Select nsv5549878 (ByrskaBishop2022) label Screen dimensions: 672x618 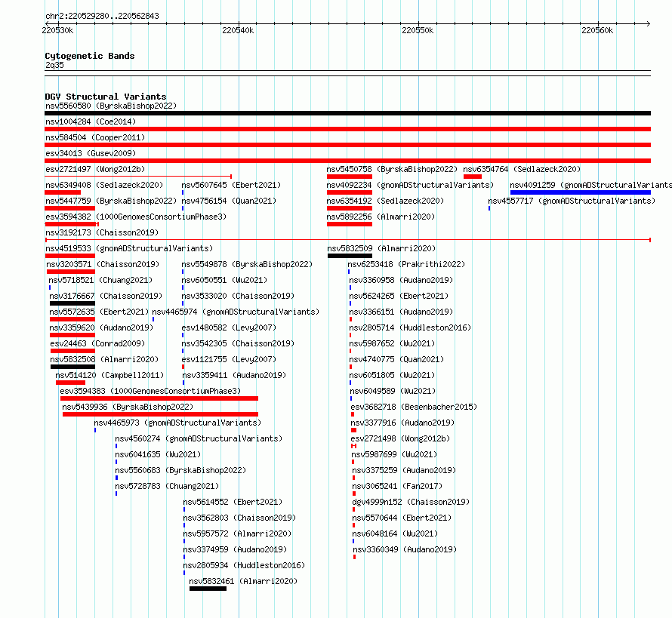247,264
